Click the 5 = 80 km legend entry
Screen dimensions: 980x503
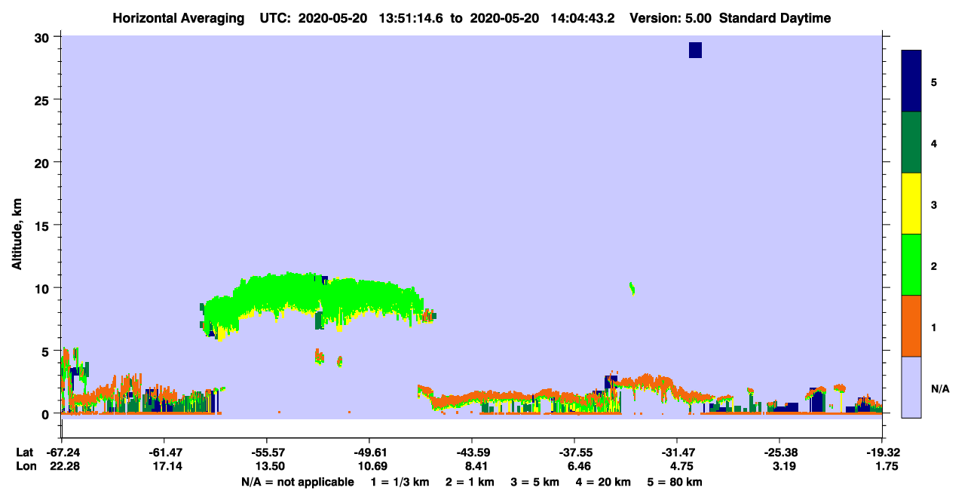coord(674,483)
